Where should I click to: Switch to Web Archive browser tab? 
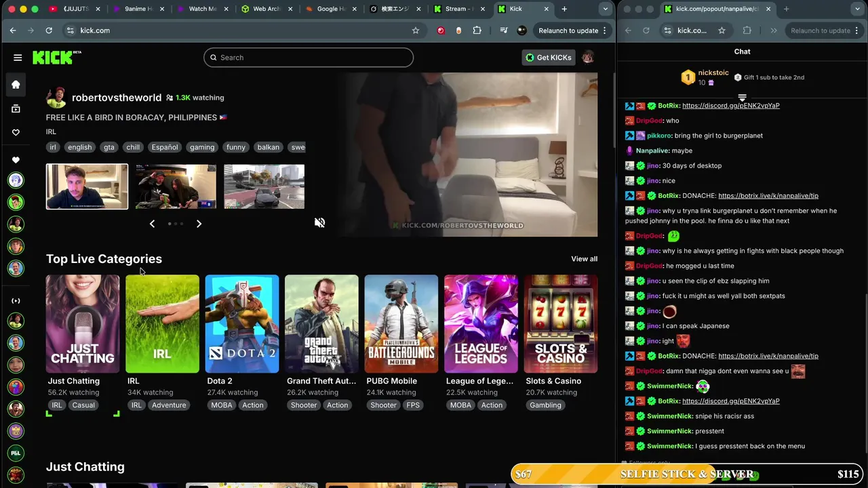[x=267, y=9]
